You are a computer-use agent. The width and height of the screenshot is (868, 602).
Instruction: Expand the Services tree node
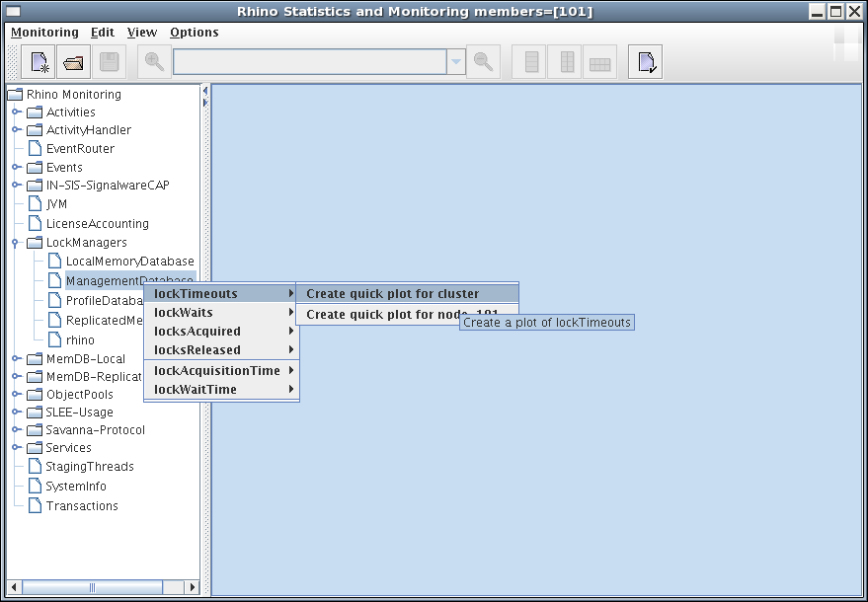click(x=17, y=447)
